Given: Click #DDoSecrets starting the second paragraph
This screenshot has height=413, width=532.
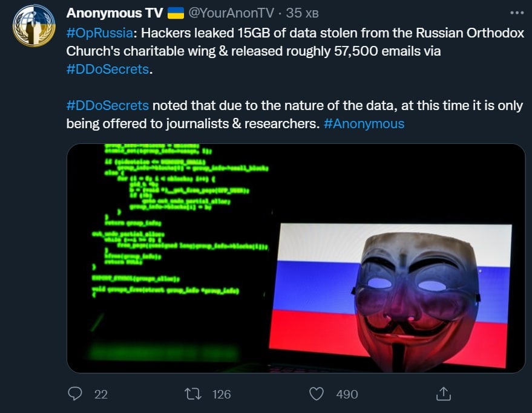Looking at the screenshot, I should (107, 105).
